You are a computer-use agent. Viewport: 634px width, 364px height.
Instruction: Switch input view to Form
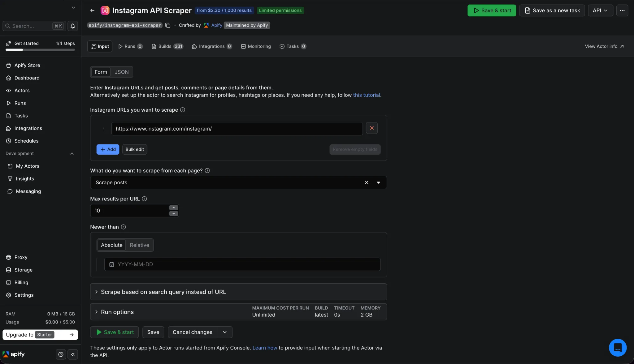pyautogui.click(x=101, y=72)
